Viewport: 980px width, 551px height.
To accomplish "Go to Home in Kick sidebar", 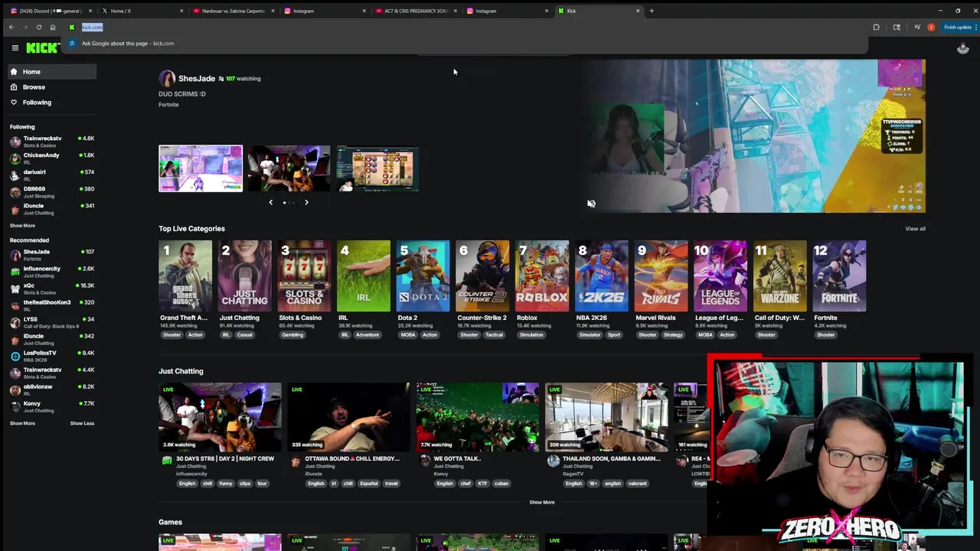I will (x=52, y=72).
